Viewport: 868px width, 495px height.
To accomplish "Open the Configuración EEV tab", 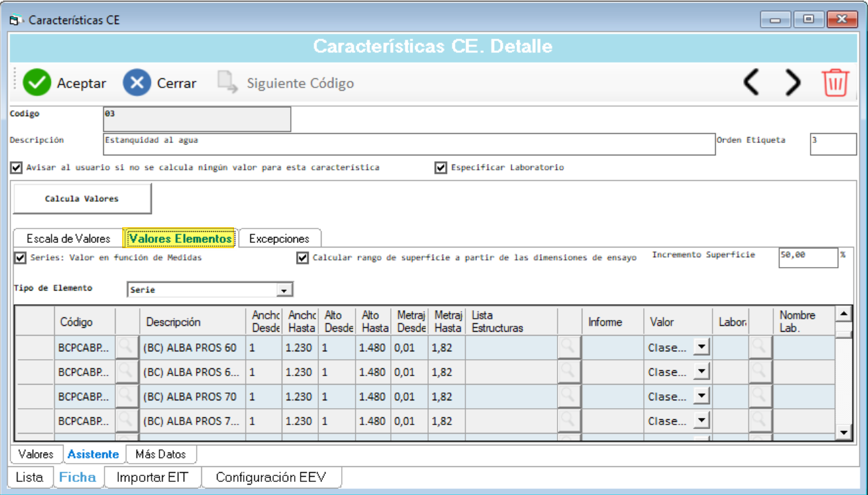I will click(x=270, y=477).
